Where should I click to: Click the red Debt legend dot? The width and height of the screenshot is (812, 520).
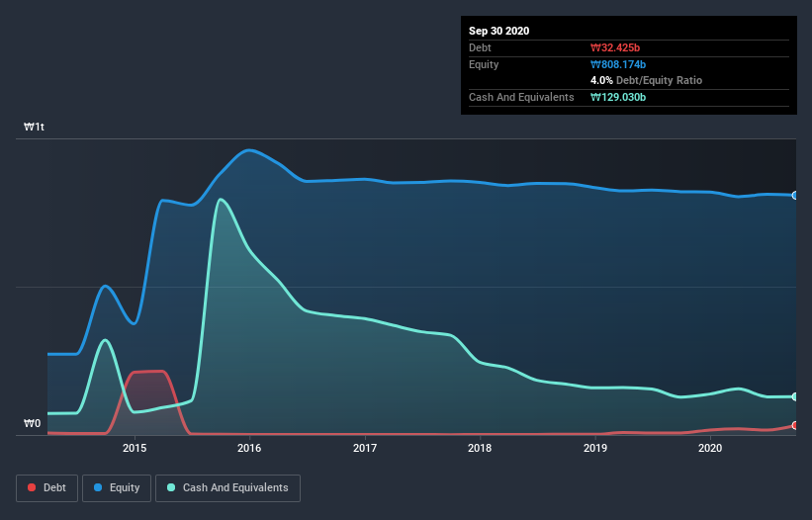click(x=32, y=487)
